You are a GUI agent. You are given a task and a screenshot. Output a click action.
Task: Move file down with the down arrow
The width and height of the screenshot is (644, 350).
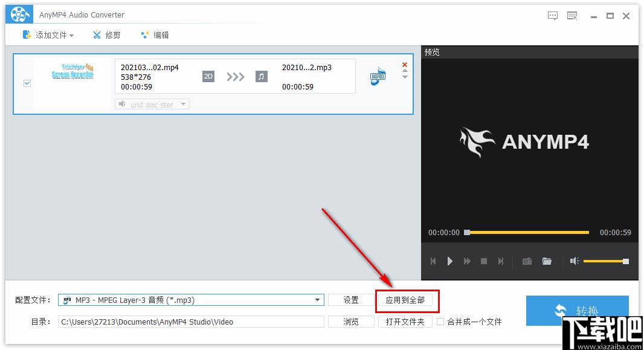pos(405,77)
